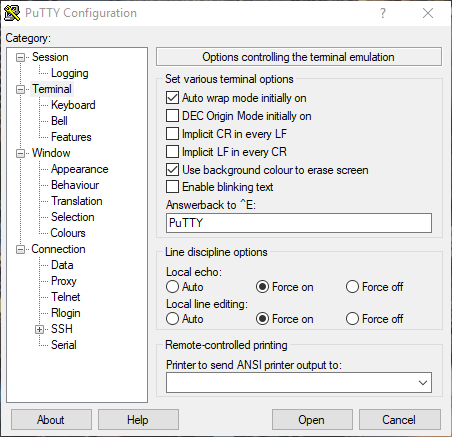
Task: Open the Bell settings category
Action: click(59, 121)
